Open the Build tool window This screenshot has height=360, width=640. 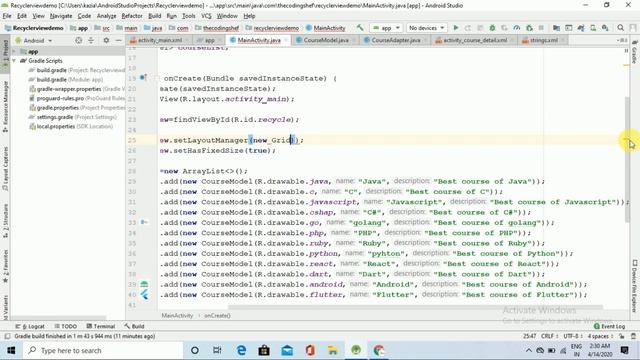[134, 326]
